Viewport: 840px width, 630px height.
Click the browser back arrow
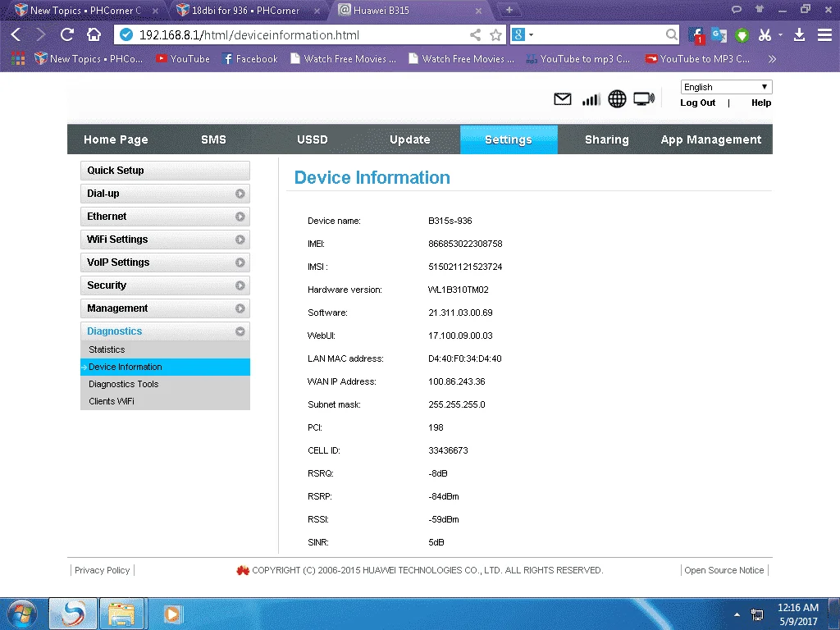[x=16, y=34]
